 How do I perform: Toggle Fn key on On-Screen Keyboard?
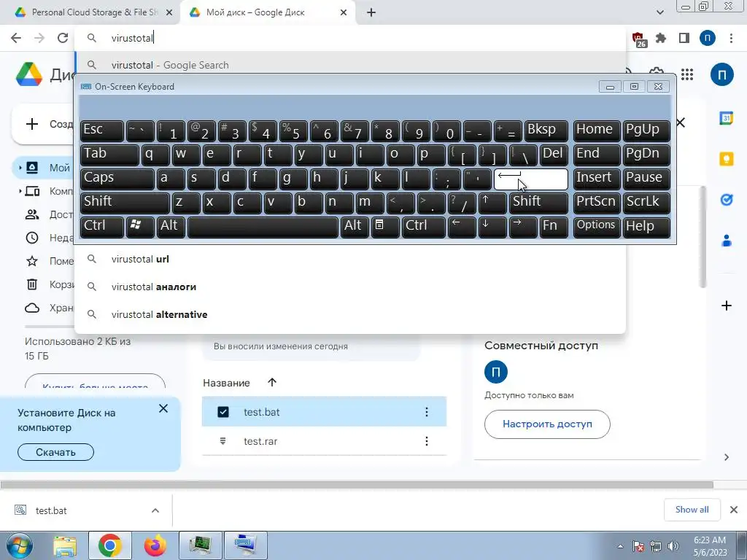tap(554, 227)
